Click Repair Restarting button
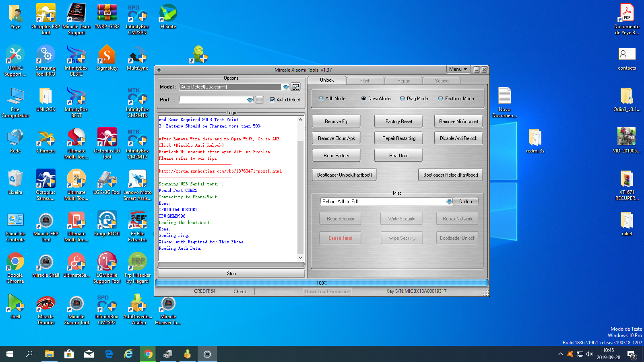 399,138
